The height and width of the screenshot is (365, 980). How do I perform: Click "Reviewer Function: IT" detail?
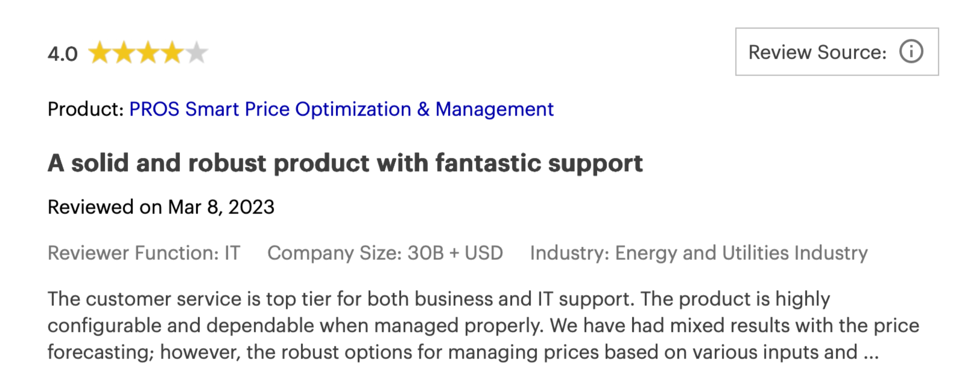pyautogui.click(x=144, y=253)
